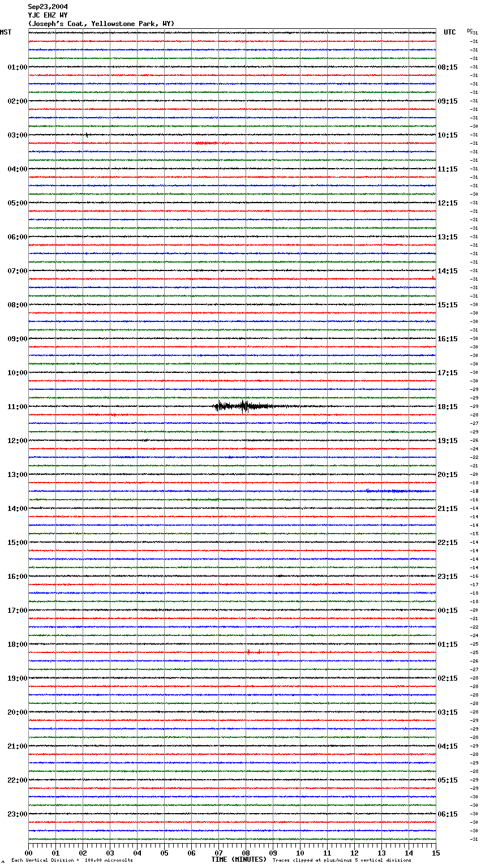Click the small spike on the 03:00 trace

87,135
